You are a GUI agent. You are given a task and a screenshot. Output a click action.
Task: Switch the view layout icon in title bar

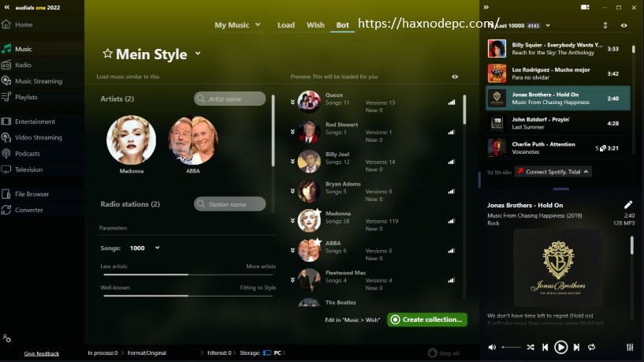585,7
